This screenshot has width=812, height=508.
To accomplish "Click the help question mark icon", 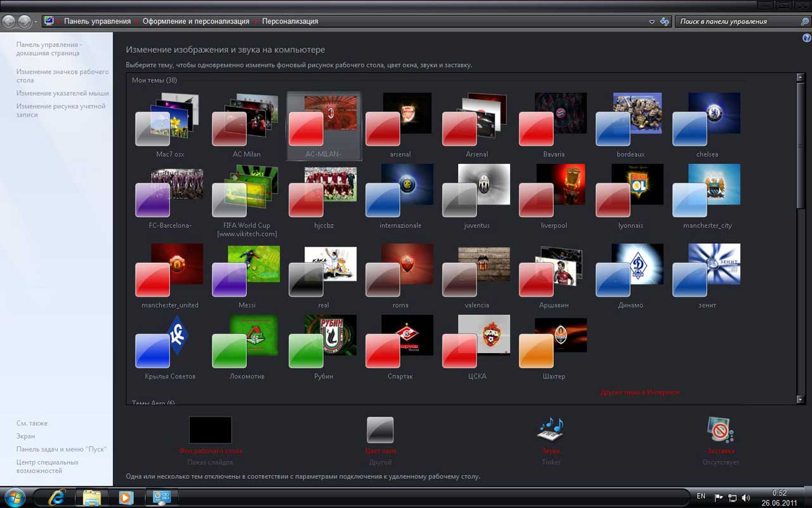I will [x=806, y=38].
